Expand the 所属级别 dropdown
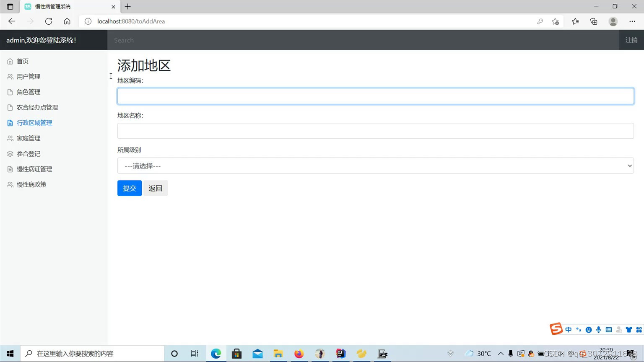The width and height of the screenshot is (644, 362). pyautogui.click(x=376, y=166)
